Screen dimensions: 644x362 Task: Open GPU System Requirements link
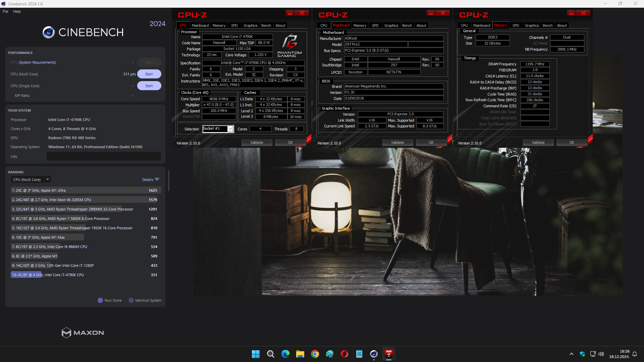[37, 62]
